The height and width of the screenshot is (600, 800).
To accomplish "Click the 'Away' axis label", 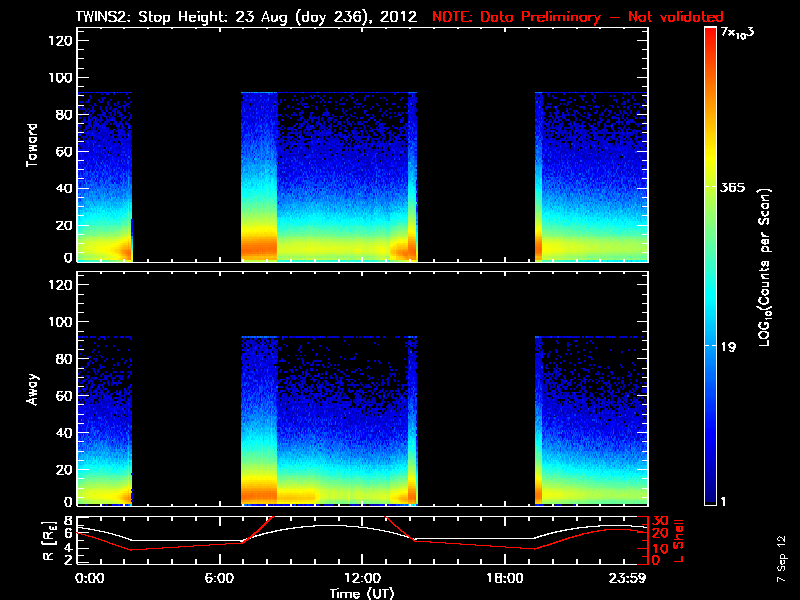I will tap(32, 389).
